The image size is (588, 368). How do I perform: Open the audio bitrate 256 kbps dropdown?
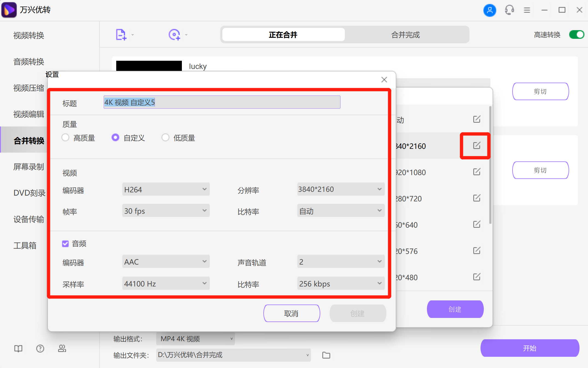pos(340,284)
